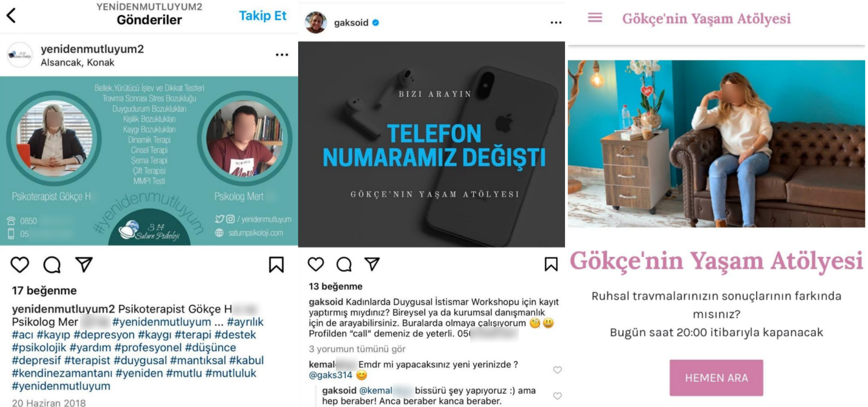Click the HEMEN ARA button
Image resolution: width=868 pixels, height=407 pixels.
click(716, 378)
